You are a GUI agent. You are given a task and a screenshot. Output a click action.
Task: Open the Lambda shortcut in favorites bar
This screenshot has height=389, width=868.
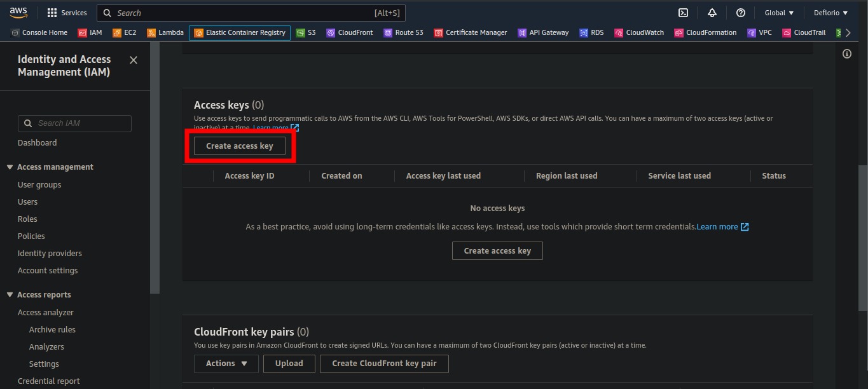click(x=165, y=32)
